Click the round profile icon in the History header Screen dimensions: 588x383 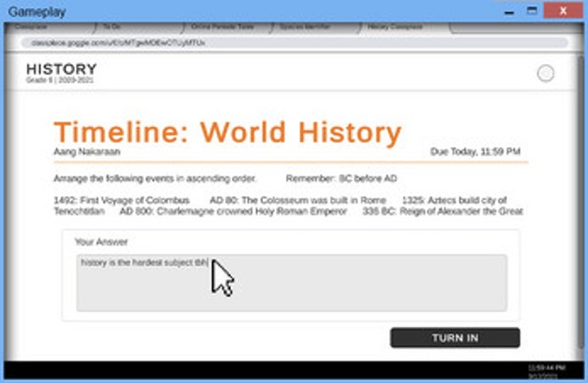[545, 73]
